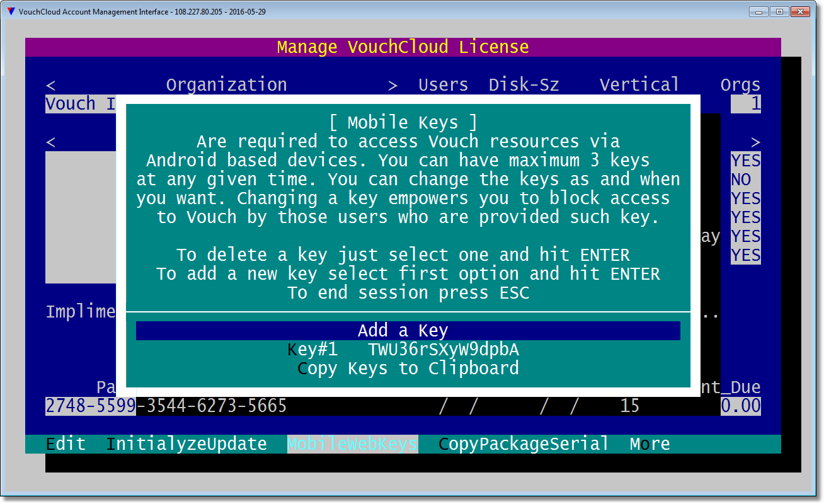Click the VouchCloud app icon in title bar
The width and height of the screenshot is (824, 504).
coord(11,11)
